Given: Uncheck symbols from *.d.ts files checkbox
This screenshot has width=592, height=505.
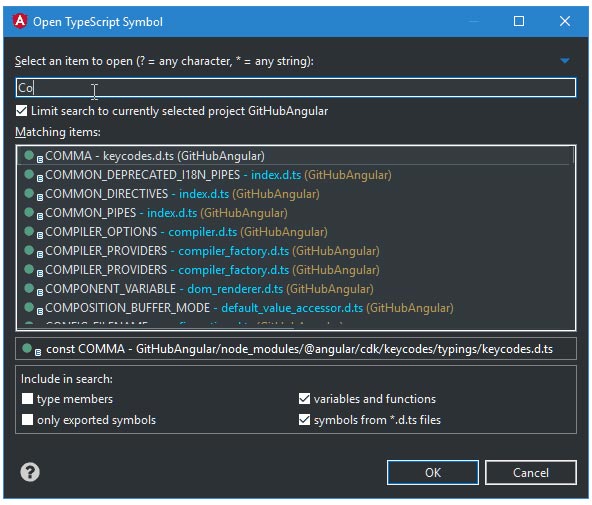Looking at the screenshot, I should tap(304, 420).
